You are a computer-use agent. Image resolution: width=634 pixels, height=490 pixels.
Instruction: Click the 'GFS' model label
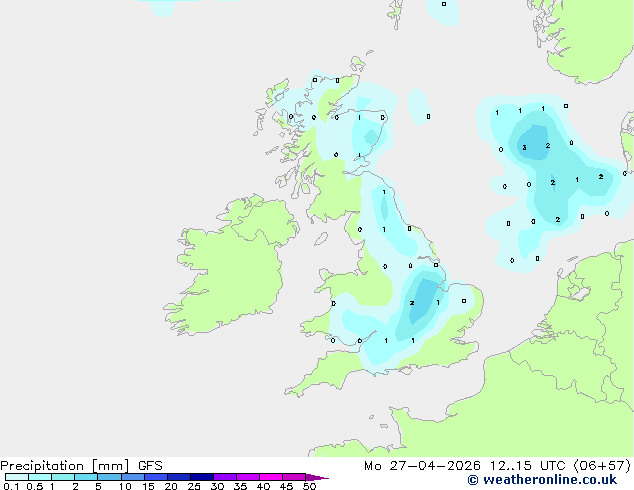tap(150, 466)
